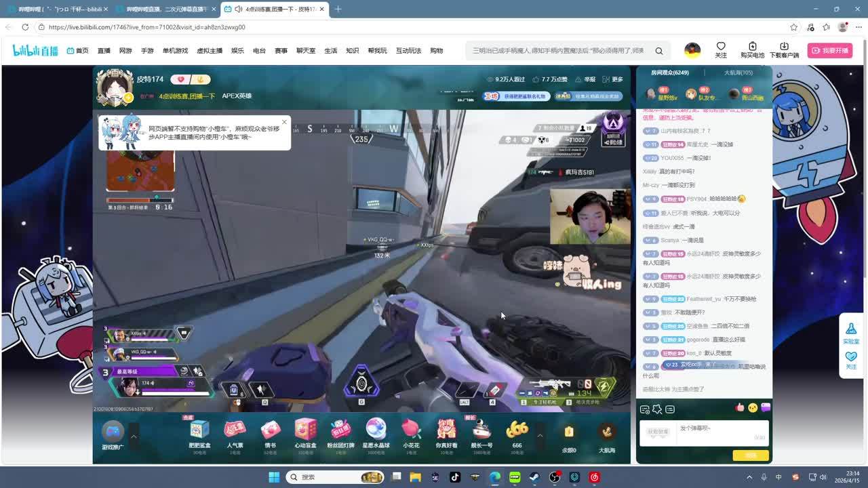Click the 游戏推广 gamepad icon
Image resolution: width=868 pixels, height=488 pixels.
(113, 431)
